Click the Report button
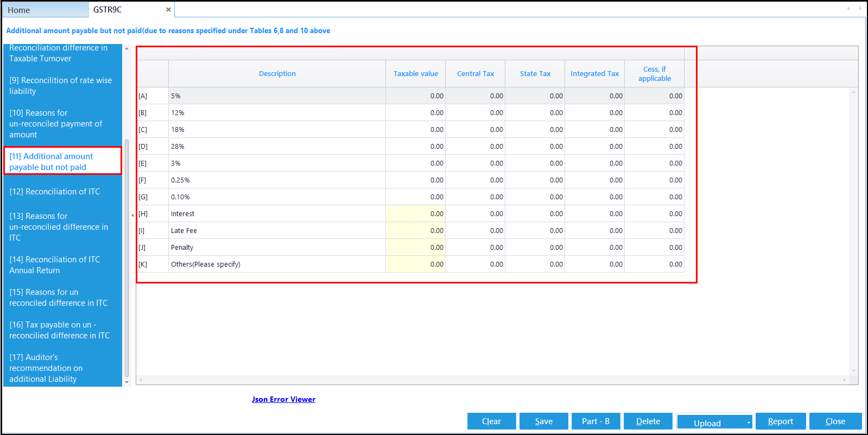The image size is (868, 435). click(x=781, y=421)
